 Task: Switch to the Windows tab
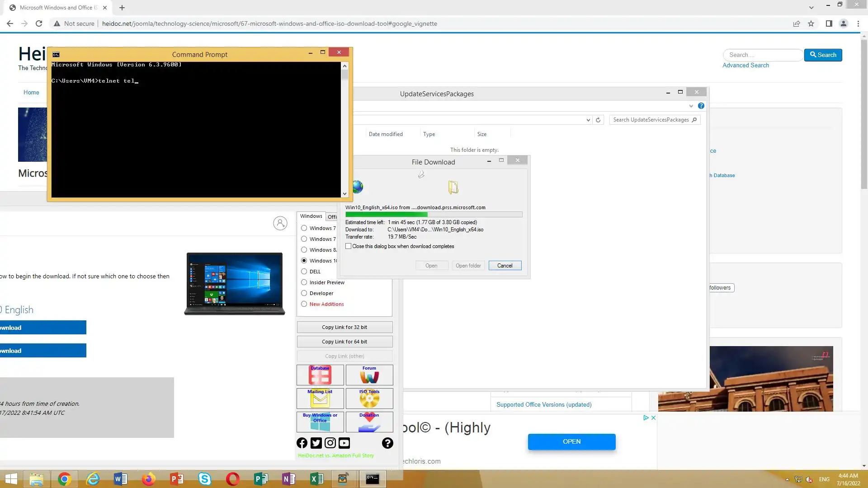tap(311, 216)
